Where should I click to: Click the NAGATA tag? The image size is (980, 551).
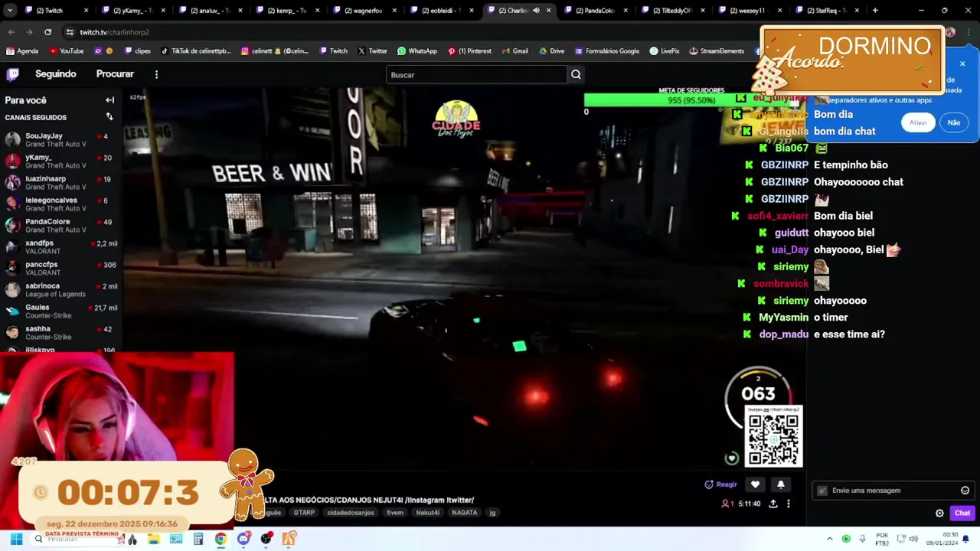[465, 513]
